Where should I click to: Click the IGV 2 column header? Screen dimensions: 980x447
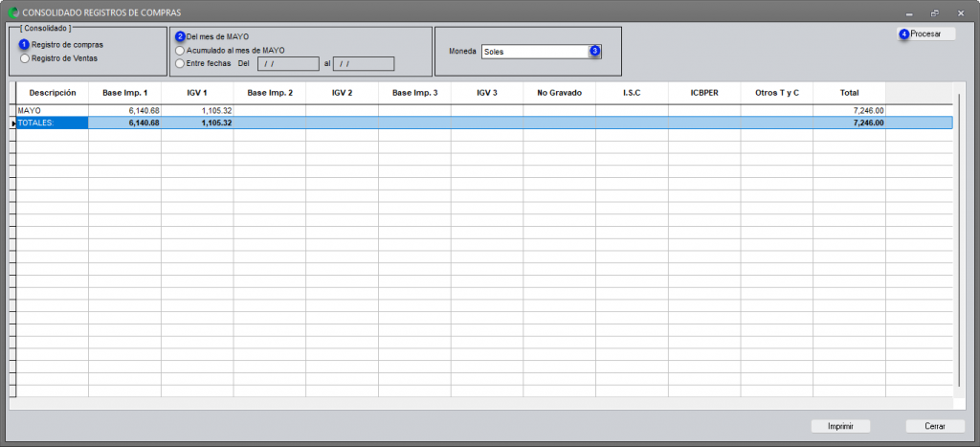[342, 93]
